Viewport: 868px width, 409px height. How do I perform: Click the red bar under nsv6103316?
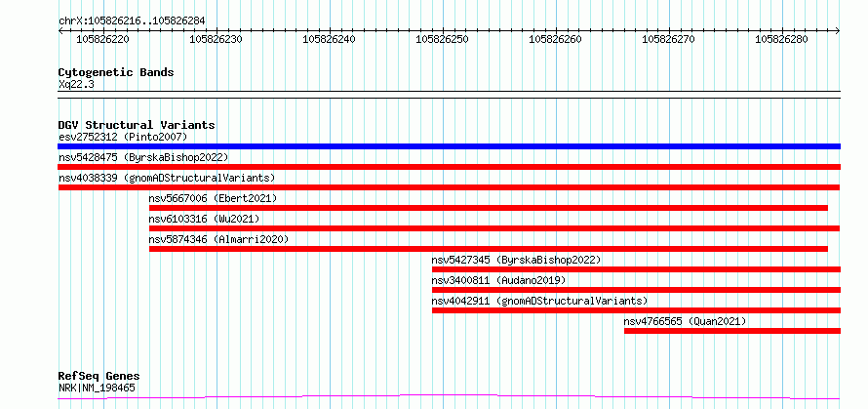point(494,228)
